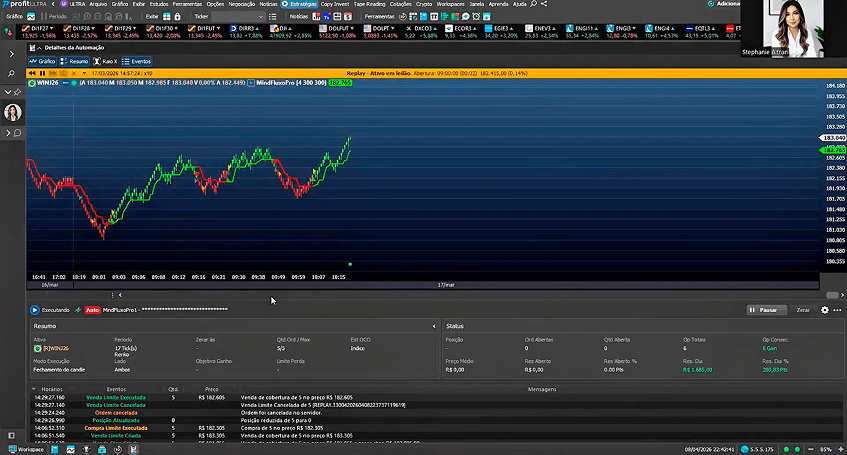
Task: Click the Workspace button in bottom bar
Action: pos(26,450)
